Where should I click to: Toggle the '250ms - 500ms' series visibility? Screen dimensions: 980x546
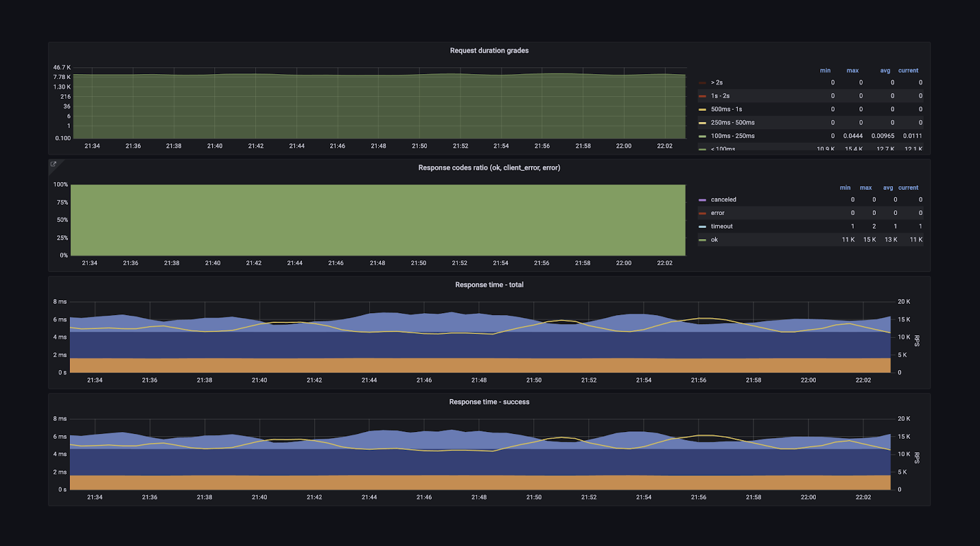[x=733, y=123]
